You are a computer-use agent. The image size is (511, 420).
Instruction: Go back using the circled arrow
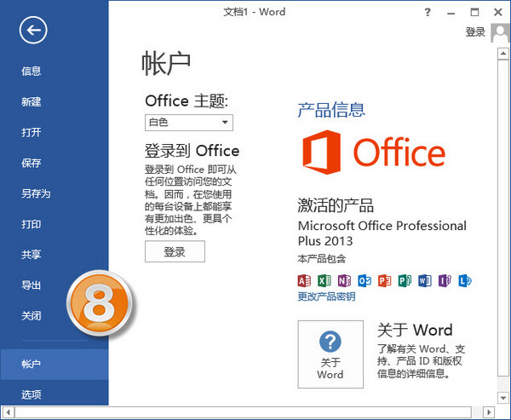click(x=33, y=31)
